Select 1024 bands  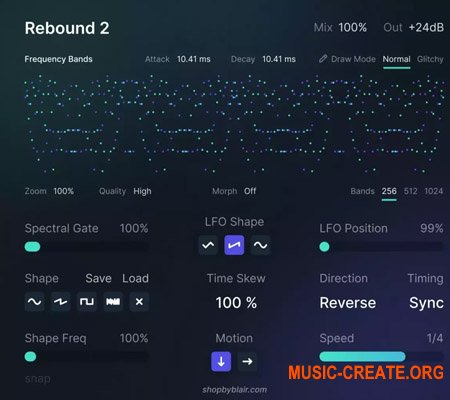tap(434, 191)
